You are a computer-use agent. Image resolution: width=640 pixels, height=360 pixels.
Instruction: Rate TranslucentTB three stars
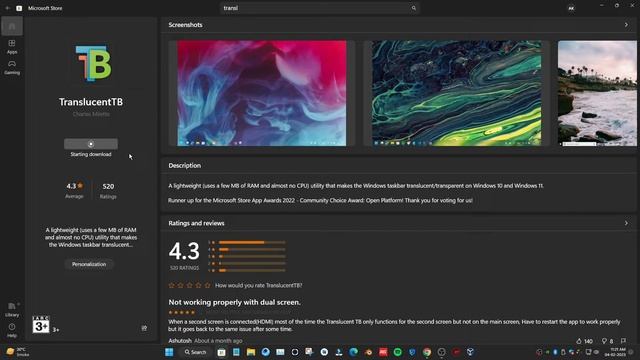189,285
